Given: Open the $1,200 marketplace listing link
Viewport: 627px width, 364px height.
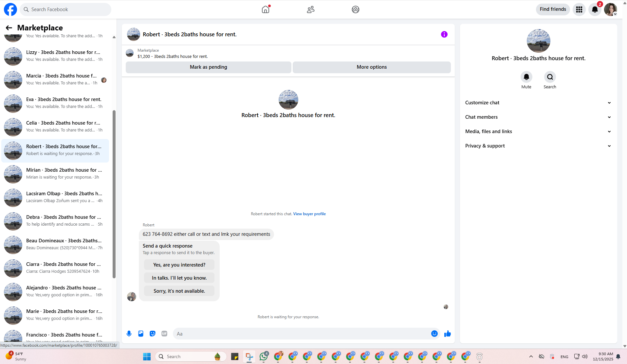Looking at the screenshot, I should [x=173, y=56].
